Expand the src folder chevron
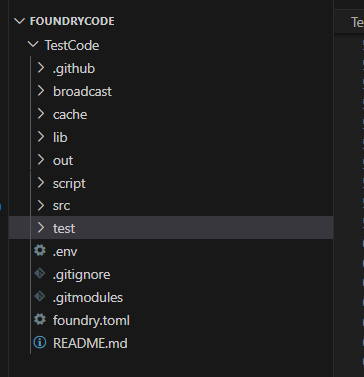 pyautogui.click(x=41, y=205)
